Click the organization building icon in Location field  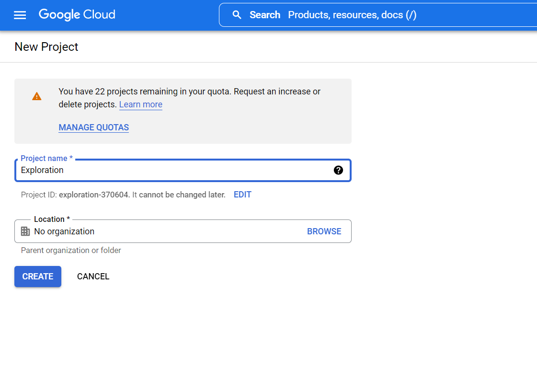click(24, 231)
